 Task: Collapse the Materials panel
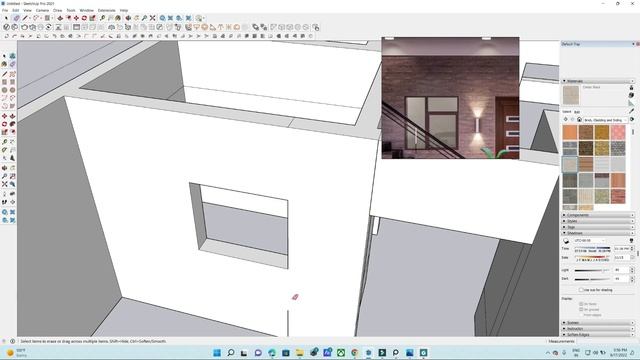(x=597, y=81)
